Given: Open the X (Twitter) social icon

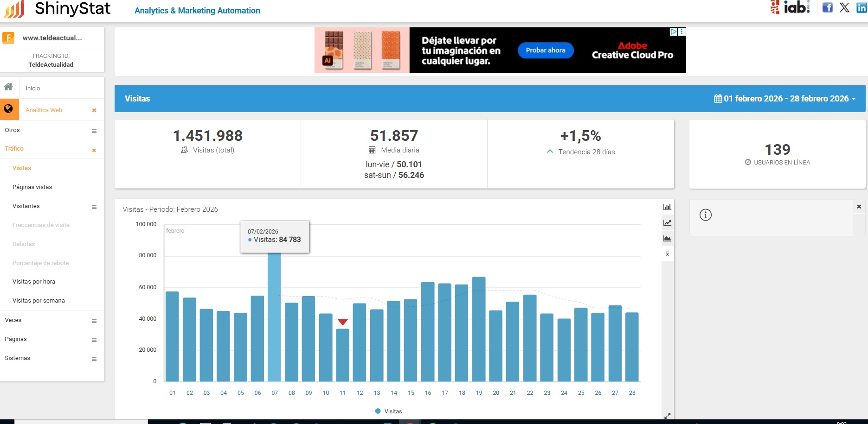Looking at the screenshot, I should 844,7.
